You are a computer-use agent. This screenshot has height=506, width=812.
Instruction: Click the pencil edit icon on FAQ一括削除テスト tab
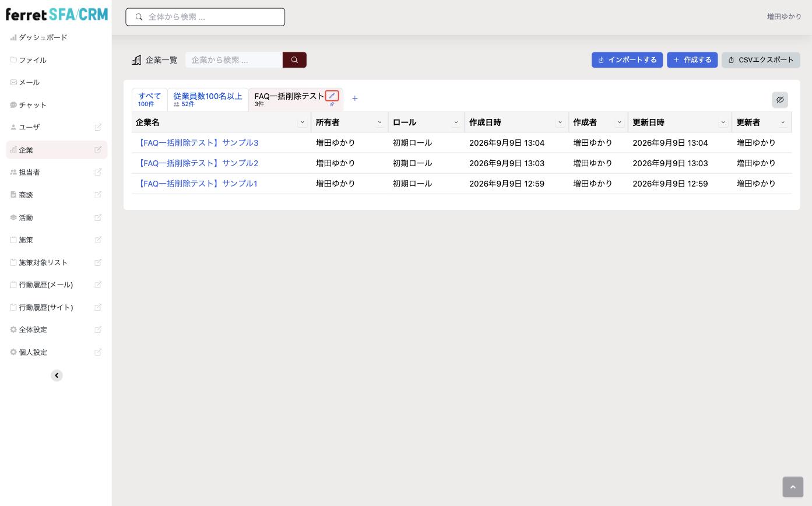click(332, 96)
